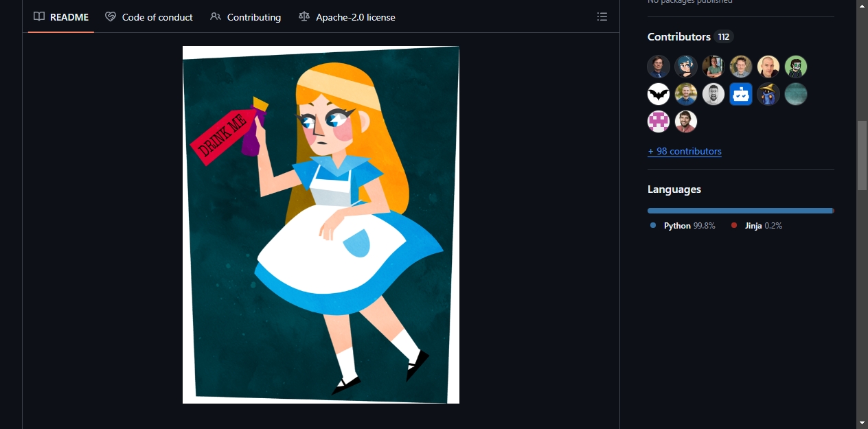Click the blue Python languages bar
Viewport: 868px width, 429px height.
(x=740, y=211)
